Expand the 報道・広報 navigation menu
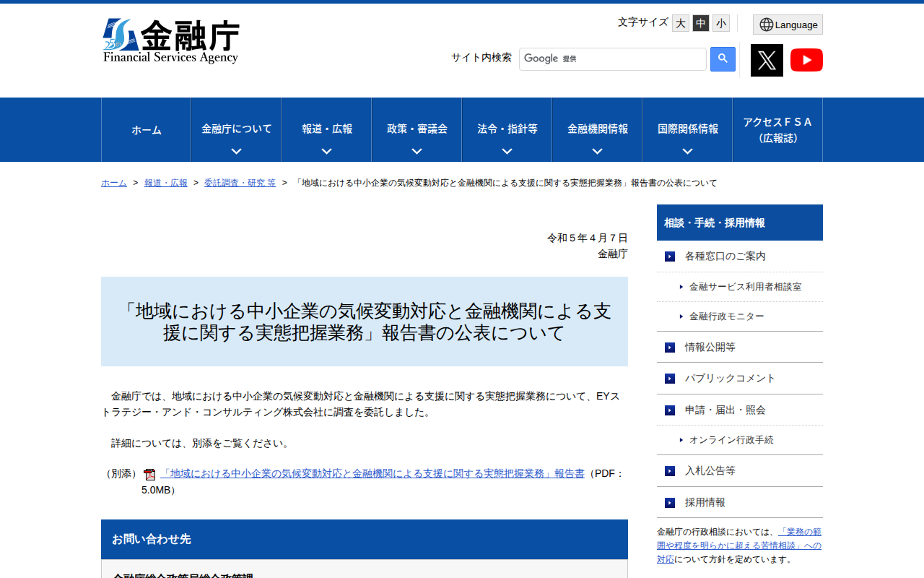The height and width of the screenshot is (578, 924). 326,129
